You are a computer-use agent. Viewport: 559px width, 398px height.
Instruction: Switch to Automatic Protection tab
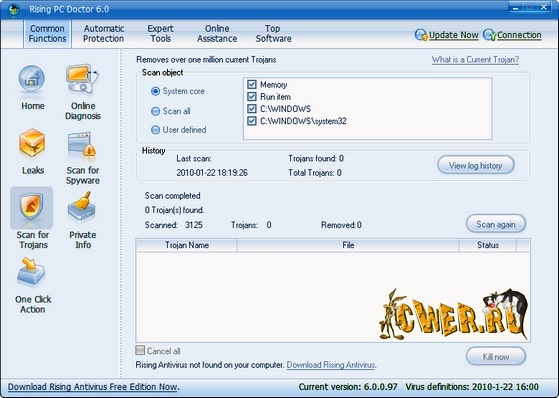103,34
